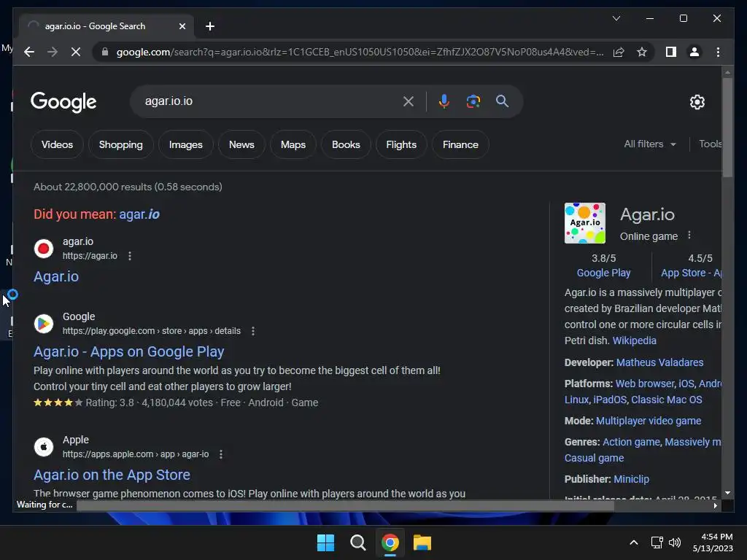The height and width of the screenshot is (560, 747).
Task: Open more options for Apple result
Action: tap(220, 454)
